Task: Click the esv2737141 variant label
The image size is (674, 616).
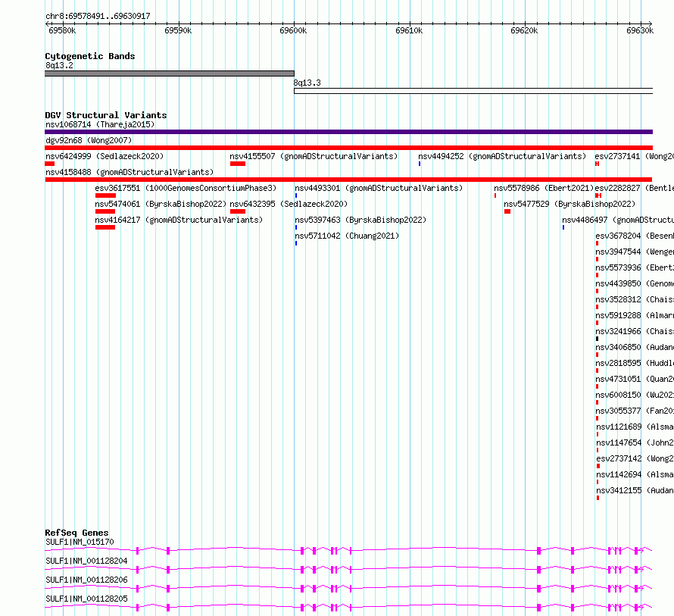Action: point(634,156)
